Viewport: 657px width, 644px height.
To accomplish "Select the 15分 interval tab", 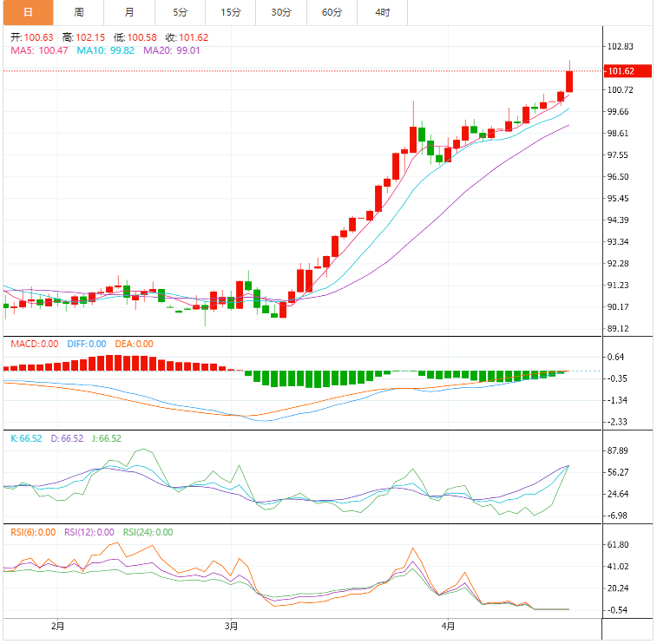I will tap(231, 12).
